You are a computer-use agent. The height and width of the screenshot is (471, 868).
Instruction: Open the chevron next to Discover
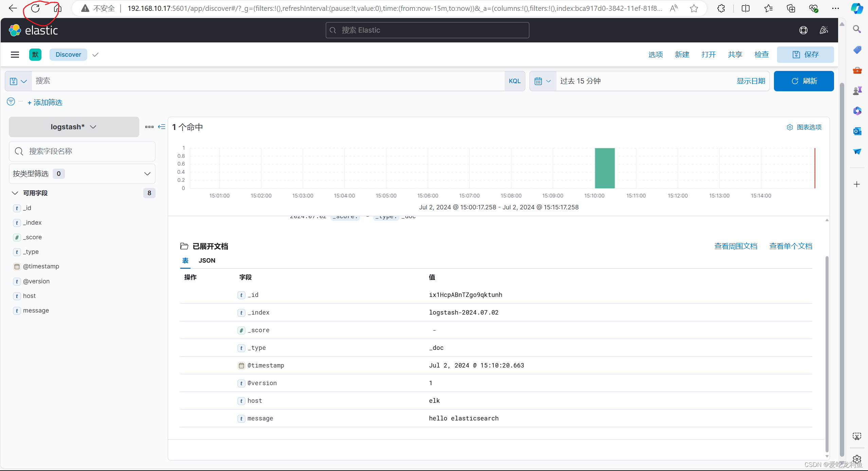click(95, 55)
